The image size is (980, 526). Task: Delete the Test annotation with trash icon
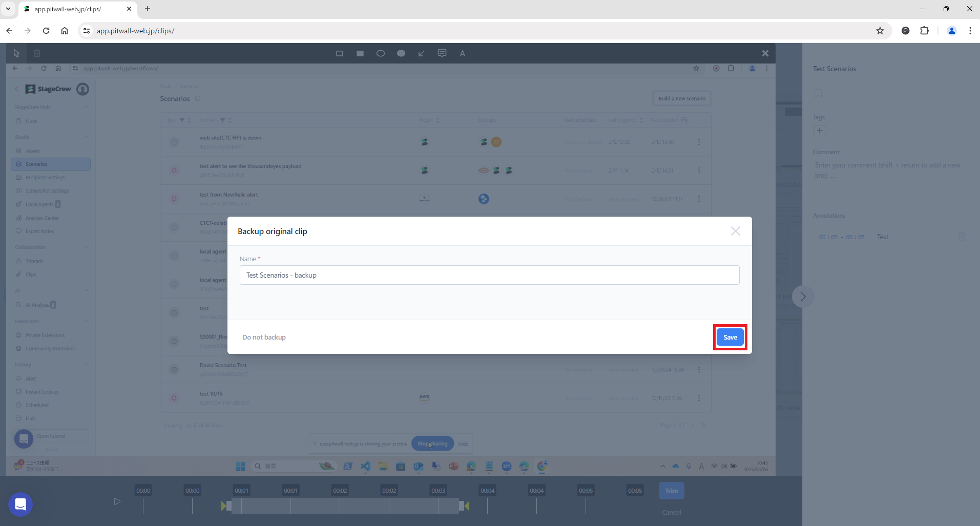pyautogui.click(x=962, y=237)
